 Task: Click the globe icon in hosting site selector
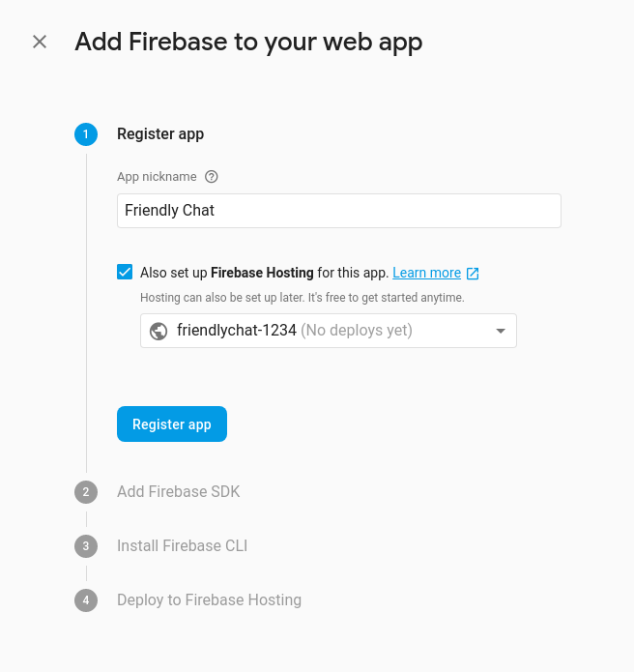(159, 331)
